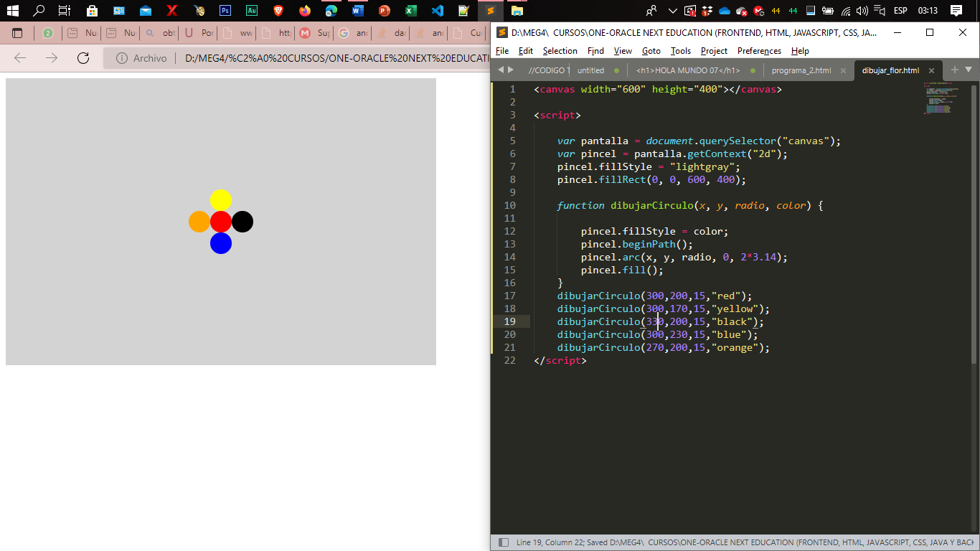Open the battery power tray icon
This screenshot has width=980, height=551.
828,11
